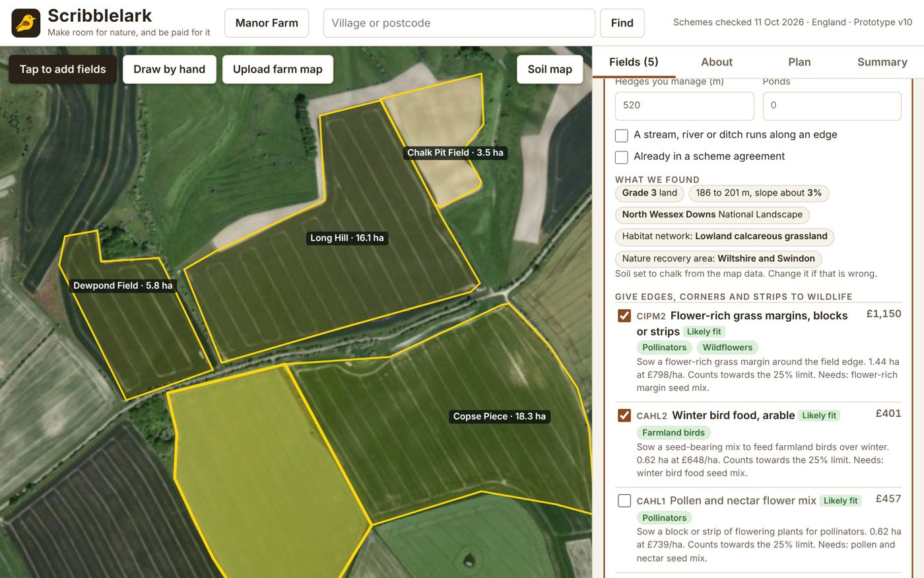Viewport: 924px width, 578px height.
Task: Click the Pollinators tag under CIPM2
Action: click(665, 347)
